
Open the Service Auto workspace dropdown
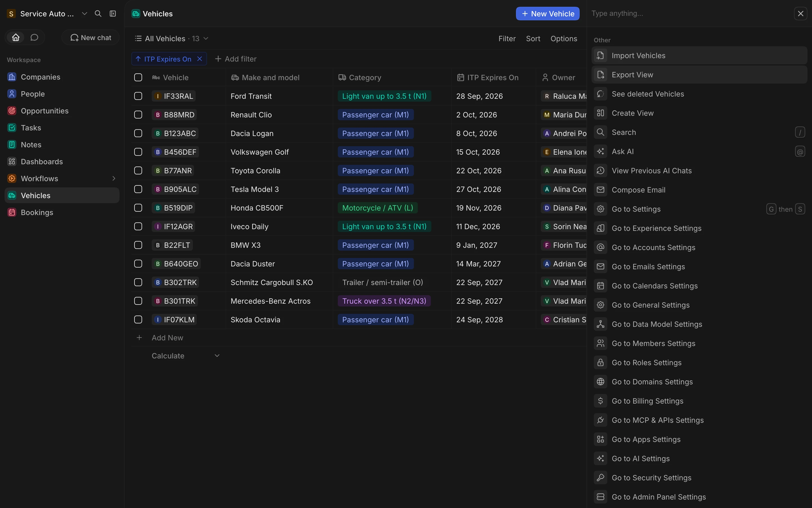[x=47, y=14]
